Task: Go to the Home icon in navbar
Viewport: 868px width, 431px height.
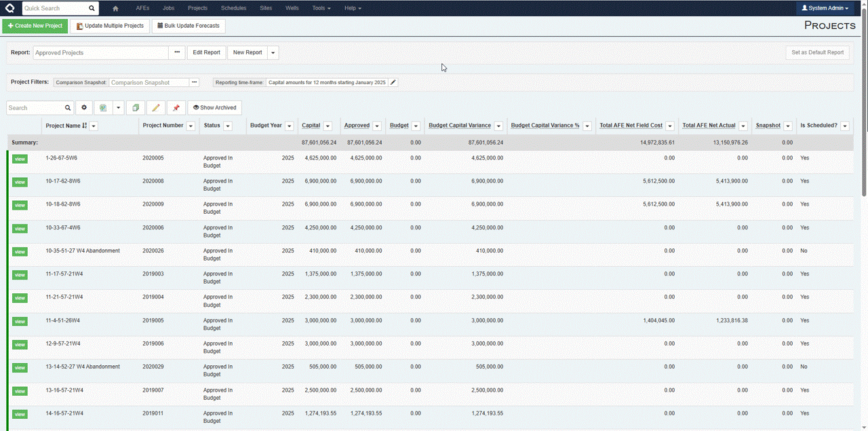Action: [115, 8]
